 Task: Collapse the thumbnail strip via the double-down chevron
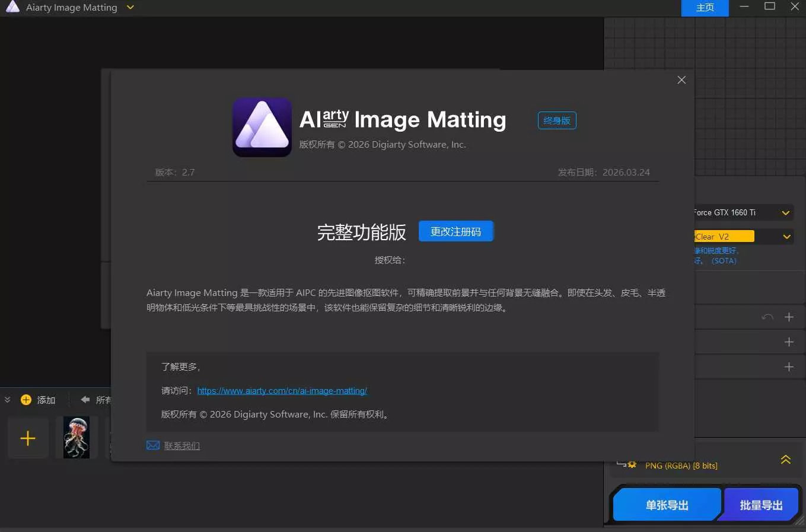pyautogui.click(x=7, y=400)
